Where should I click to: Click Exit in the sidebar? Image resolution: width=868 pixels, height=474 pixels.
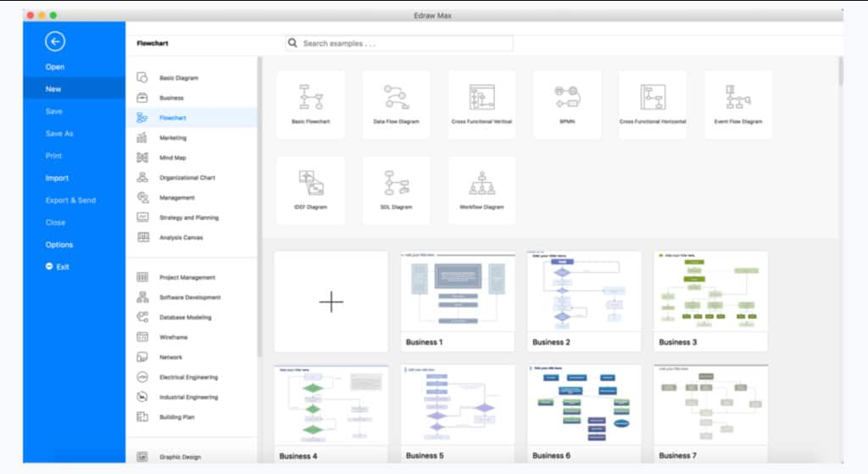(x=58, y=266)
